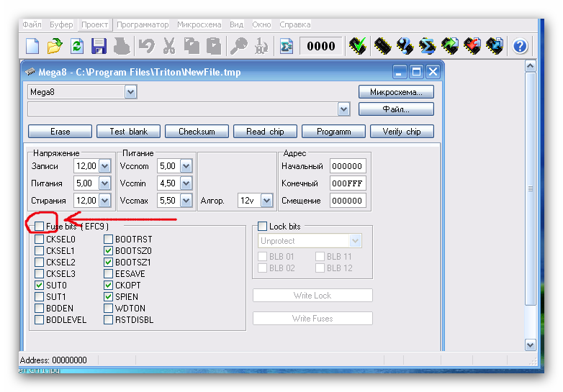Image resolution: width=563 pixels, height=392 pixels.
Task: Tick the CKSEL0 fuse checkbox
Action: click(x=39, y=240)
